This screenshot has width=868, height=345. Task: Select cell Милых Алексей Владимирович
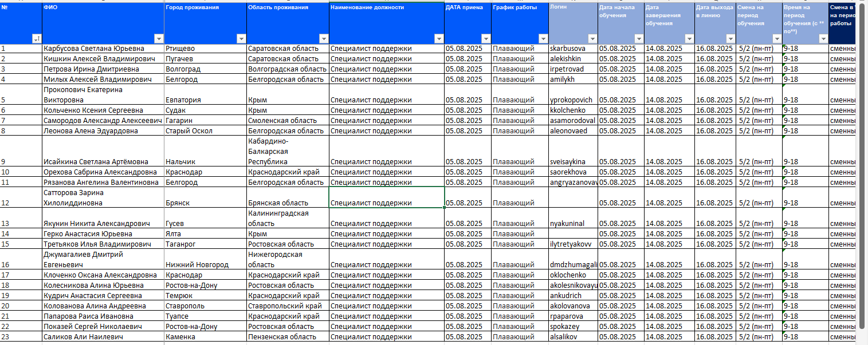click(x=103, y=80)
